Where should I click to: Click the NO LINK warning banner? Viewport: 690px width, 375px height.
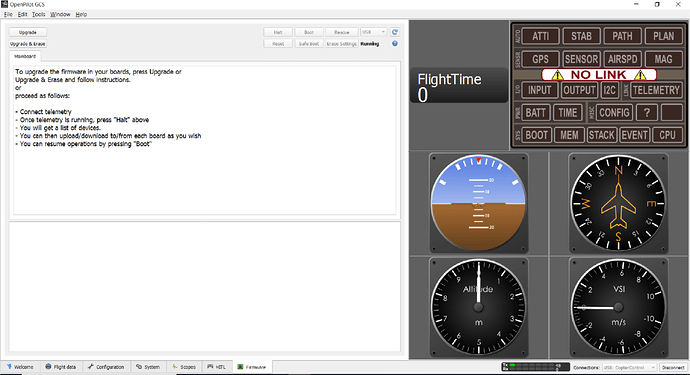pyautogui.click(x=599, y=75)
